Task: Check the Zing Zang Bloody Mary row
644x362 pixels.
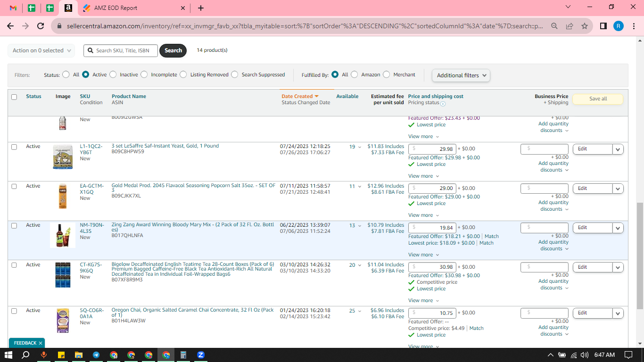Action: point(14,226)
